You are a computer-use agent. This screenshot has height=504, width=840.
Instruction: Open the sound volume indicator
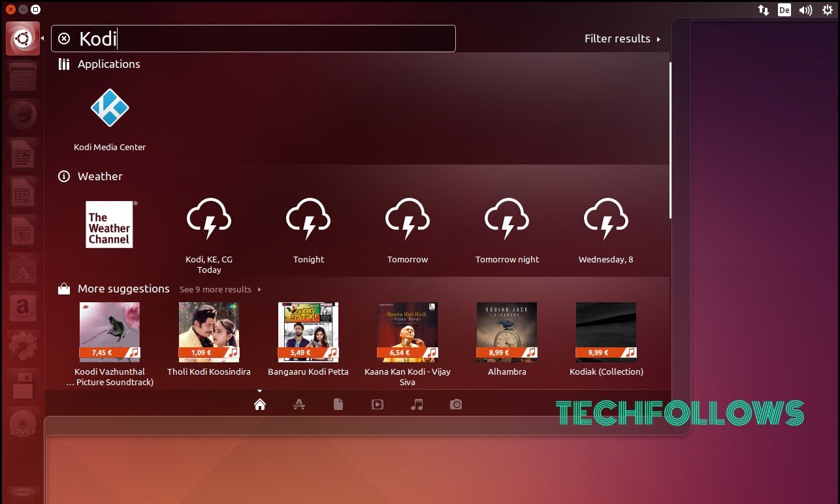coord(806,10)
